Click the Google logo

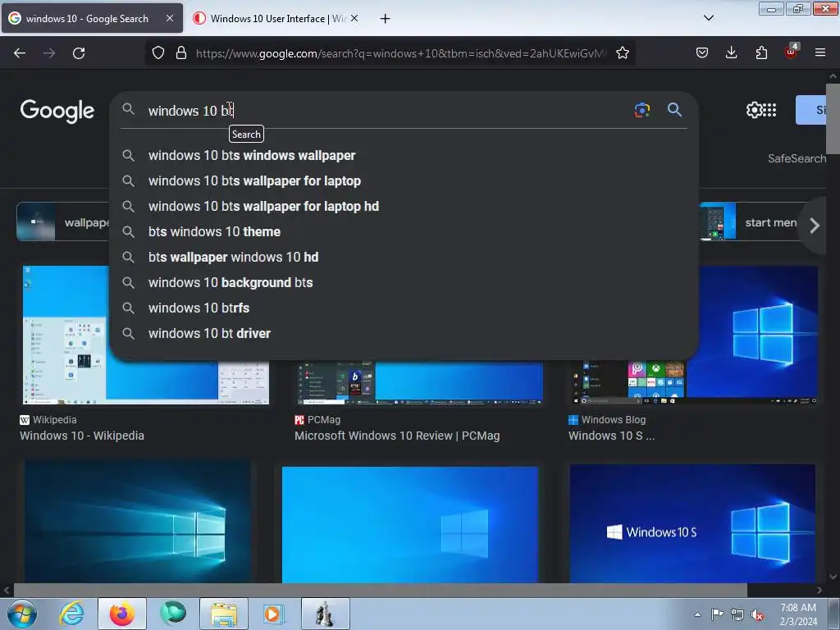click(57, 111)
